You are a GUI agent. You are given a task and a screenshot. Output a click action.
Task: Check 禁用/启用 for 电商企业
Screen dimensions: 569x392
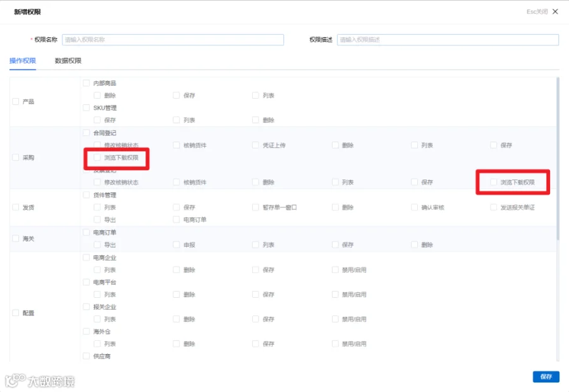point(335,270)
